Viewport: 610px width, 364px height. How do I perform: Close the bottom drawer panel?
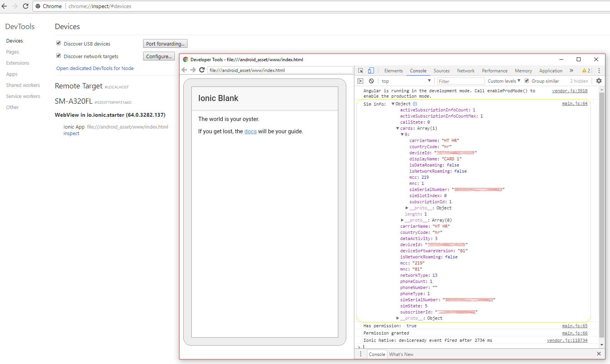[599, 354]
